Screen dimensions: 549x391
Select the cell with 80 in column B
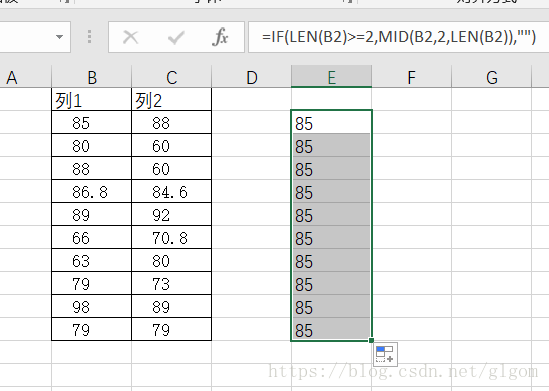point(91,145)
